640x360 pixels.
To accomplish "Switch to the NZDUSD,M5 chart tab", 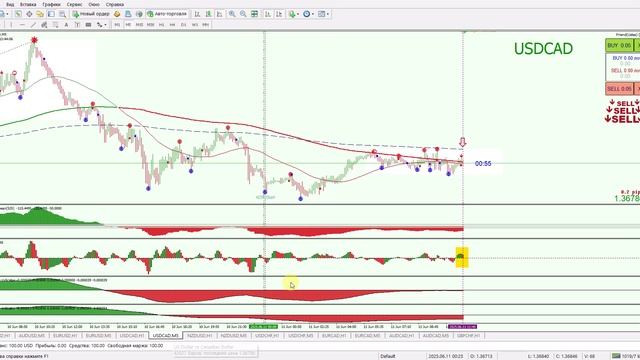I will click(234, 336).
